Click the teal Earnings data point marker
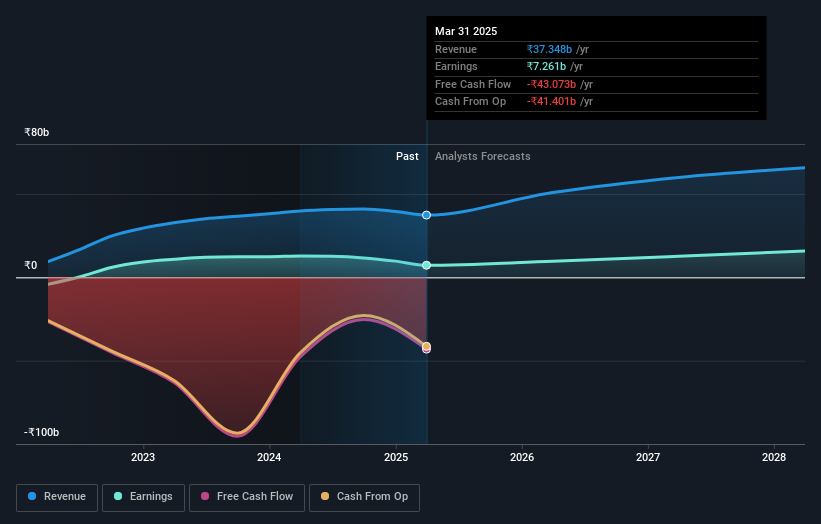 427,265
